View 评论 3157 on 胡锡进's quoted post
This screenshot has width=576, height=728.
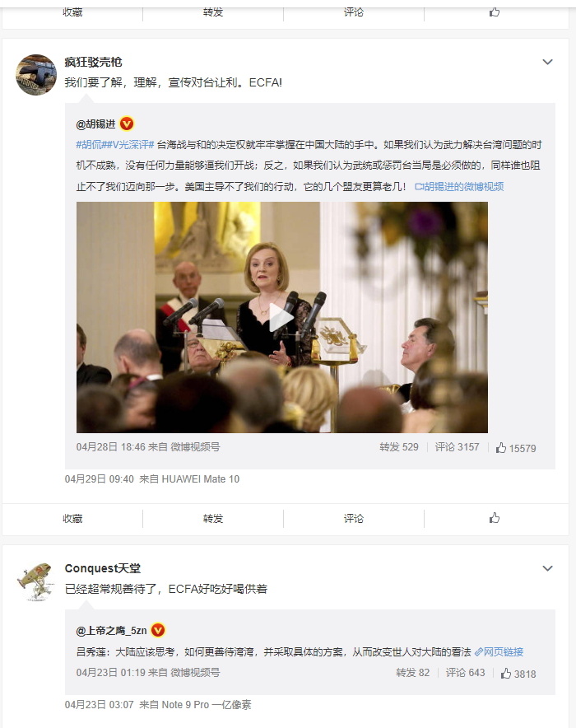(x=457, y=446)
